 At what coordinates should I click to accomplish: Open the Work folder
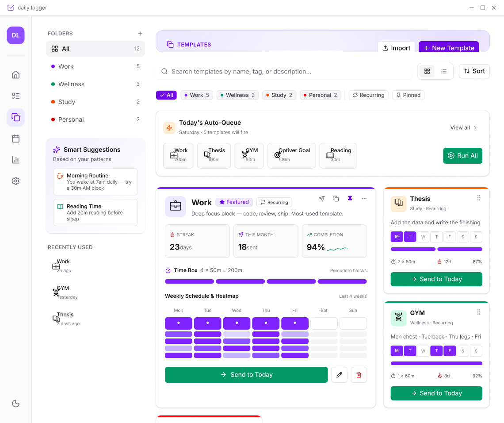pyautogui.click(x=95, y=66)
